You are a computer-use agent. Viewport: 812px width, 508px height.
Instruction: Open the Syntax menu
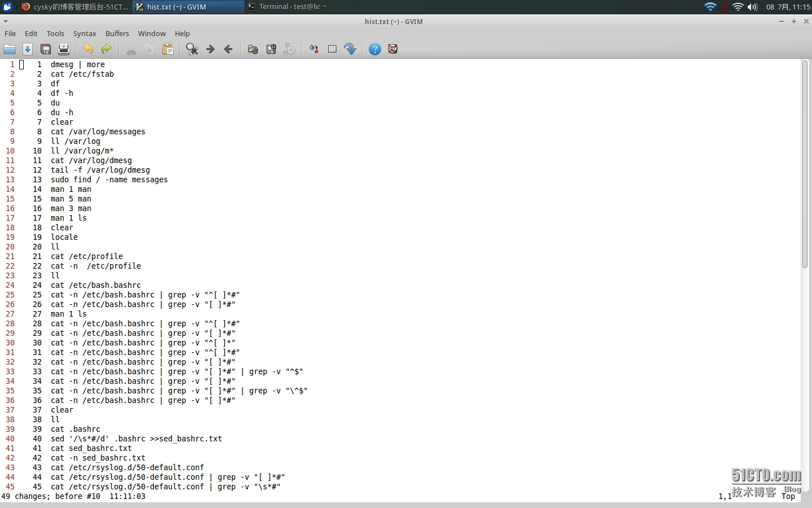85,33
